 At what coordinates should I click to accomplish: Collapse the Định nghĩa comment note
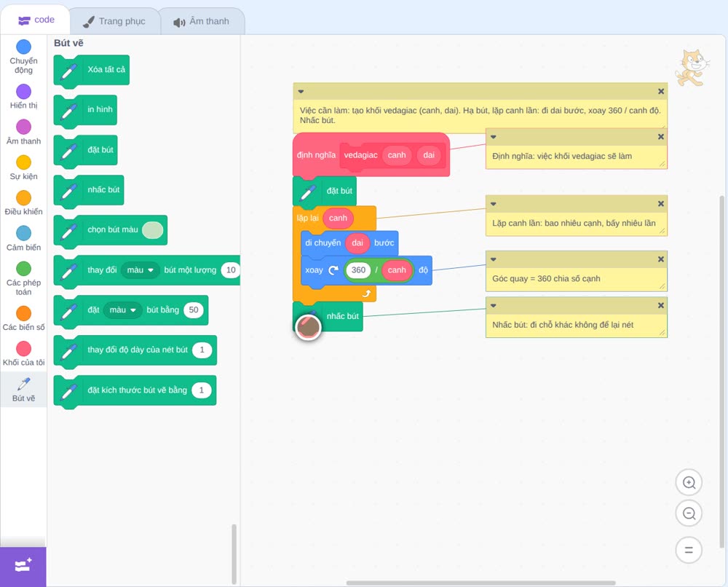(x=494, y=137)
